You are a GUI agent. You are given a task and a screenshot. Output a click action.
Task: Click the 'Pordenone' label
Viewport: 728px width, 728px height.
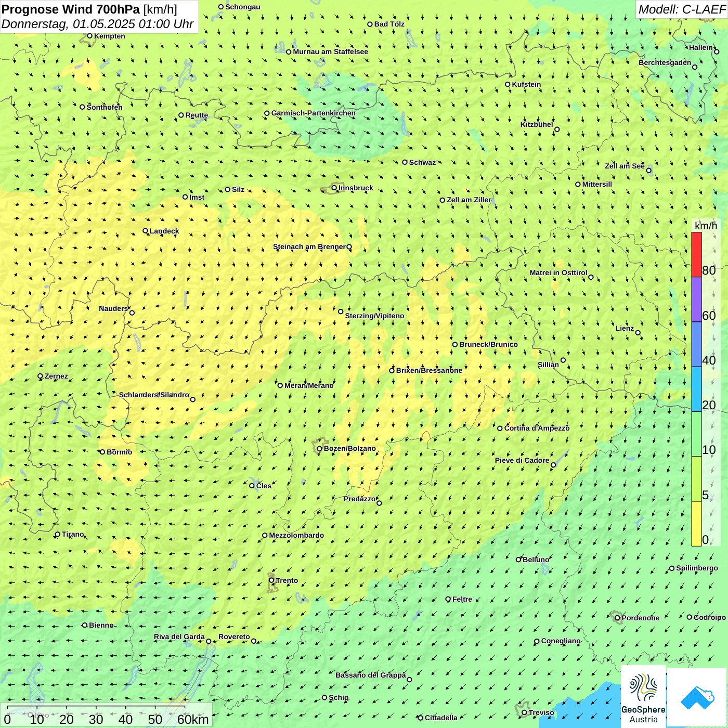click(641, 618)
